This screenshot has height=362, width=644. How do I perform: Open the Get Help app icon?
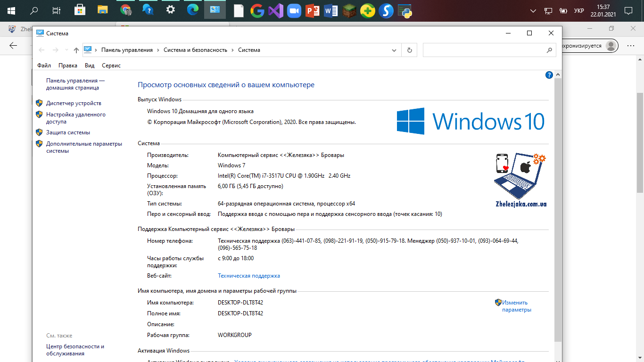(148, 10)
